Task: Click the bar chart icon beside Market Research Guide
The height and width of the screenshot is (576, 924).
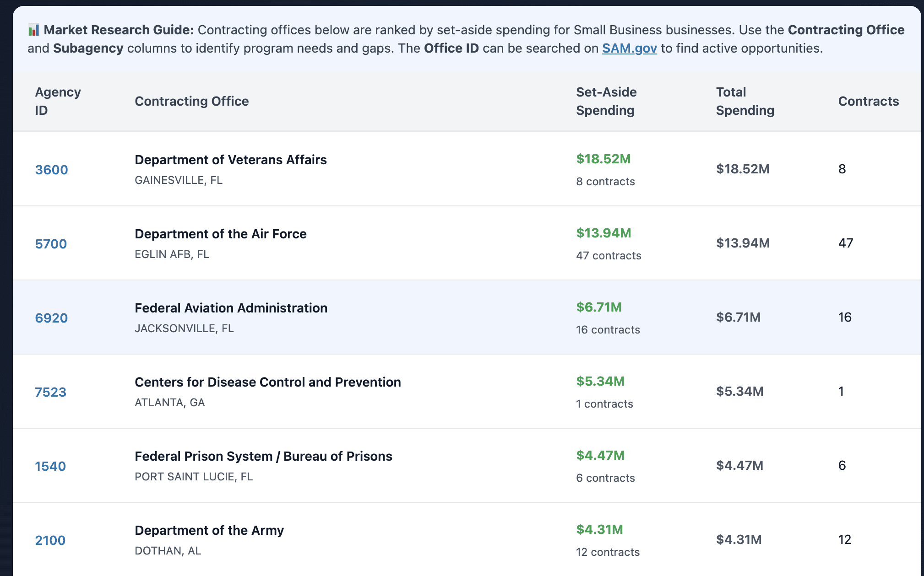Action: [x=33, y=30]
